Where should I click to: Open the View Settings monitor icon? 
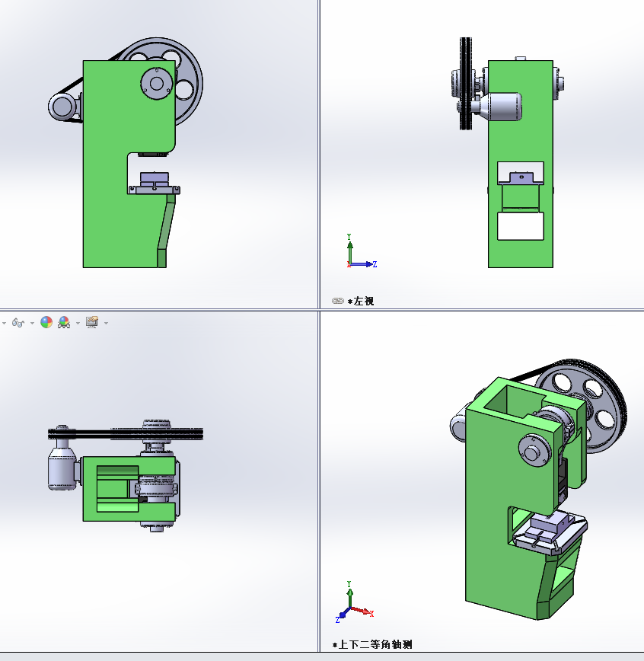point(92,322)
